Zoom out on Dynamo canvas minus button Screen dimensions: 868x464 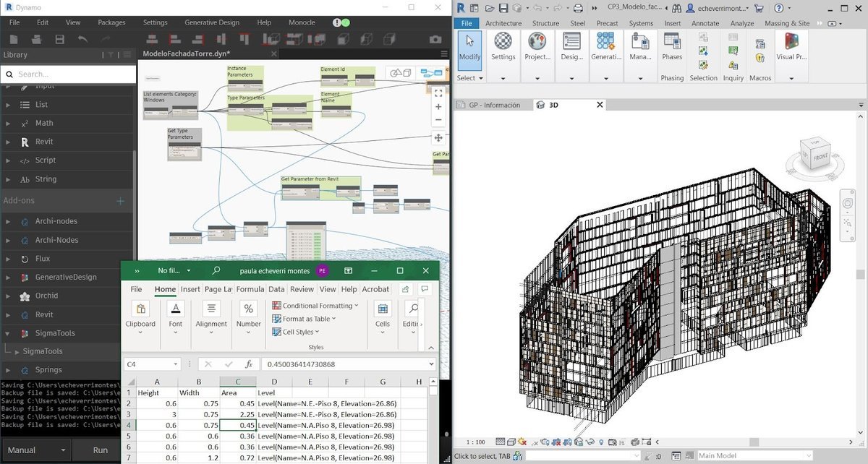pos(438,120)
